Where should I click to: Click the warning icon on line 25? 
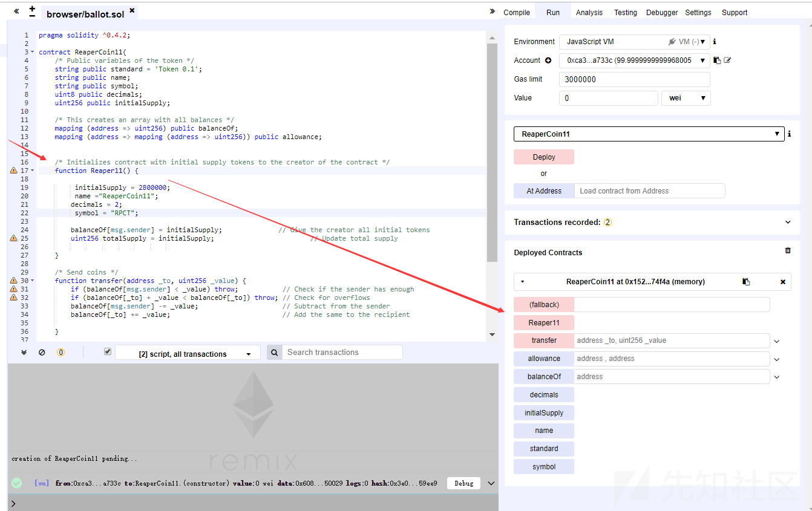tap(13, 238)
